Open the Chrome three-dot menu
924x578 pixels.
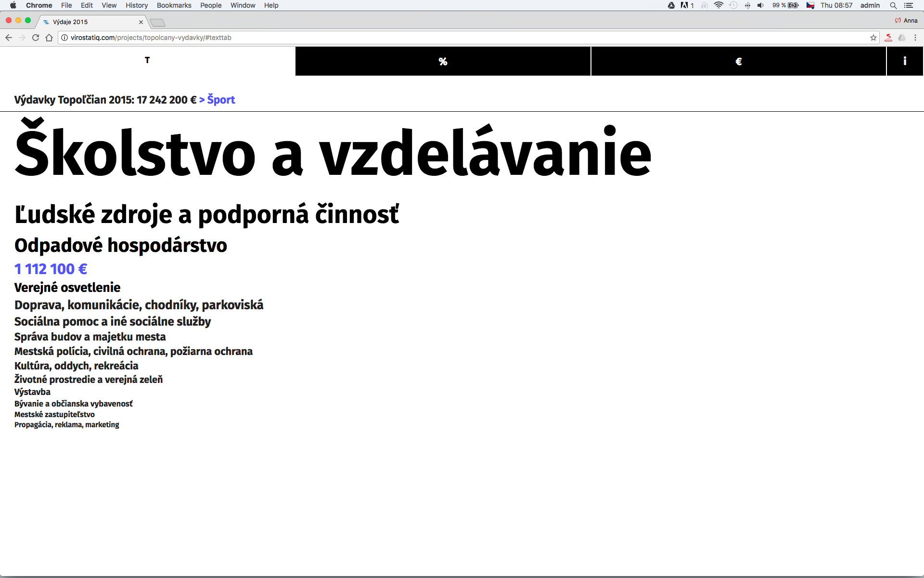pos(915,38)
